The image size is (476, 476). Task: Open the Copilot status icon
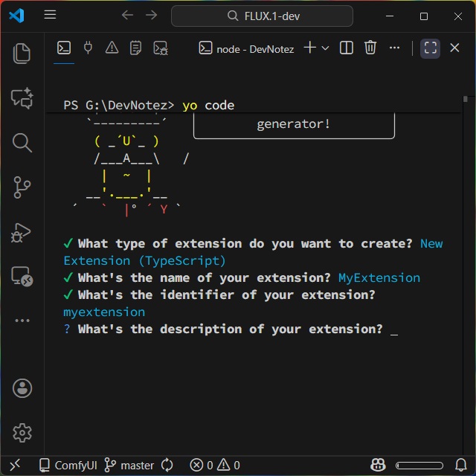click(x=379, y=465)
